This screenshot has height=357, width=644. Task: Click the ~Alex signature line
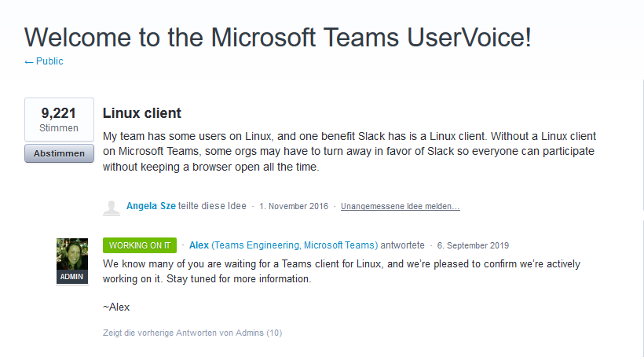coord(116,307)
